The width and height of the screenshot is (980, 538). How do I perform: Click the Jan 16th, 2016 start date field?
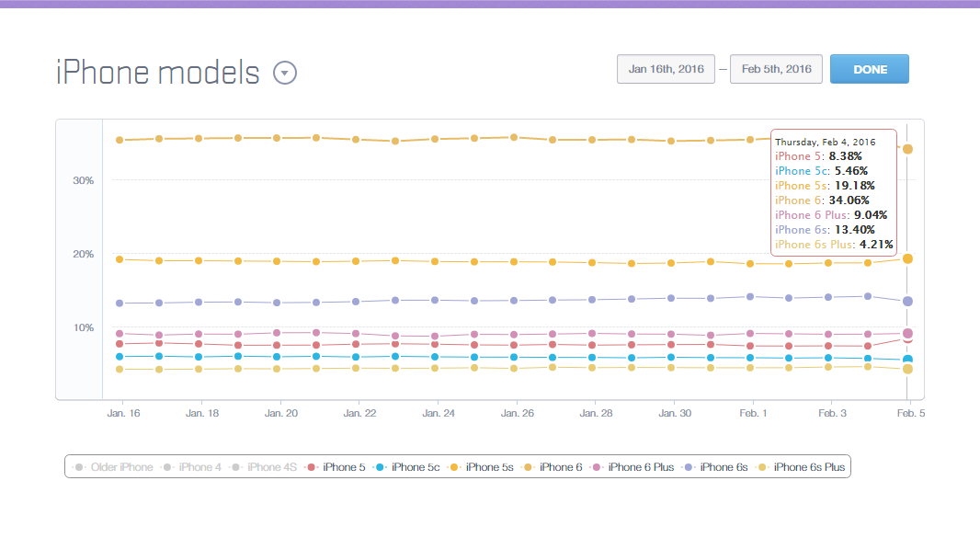(x=666, y=69)
